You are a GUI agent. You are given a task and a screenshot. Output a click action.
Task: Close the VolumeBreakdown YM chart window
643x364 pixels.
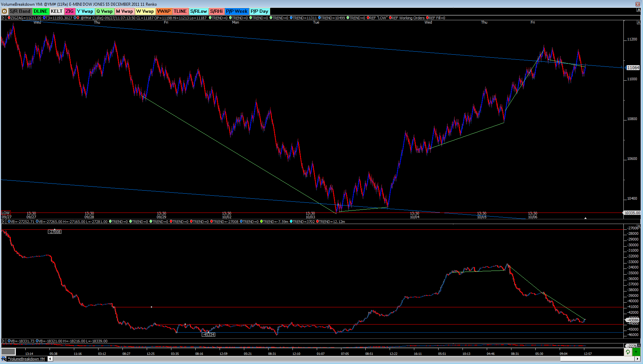click(638, 4)
